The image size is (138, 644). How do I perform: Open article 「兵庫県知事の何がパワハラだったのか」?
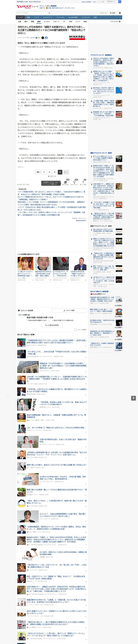(57, 342)
